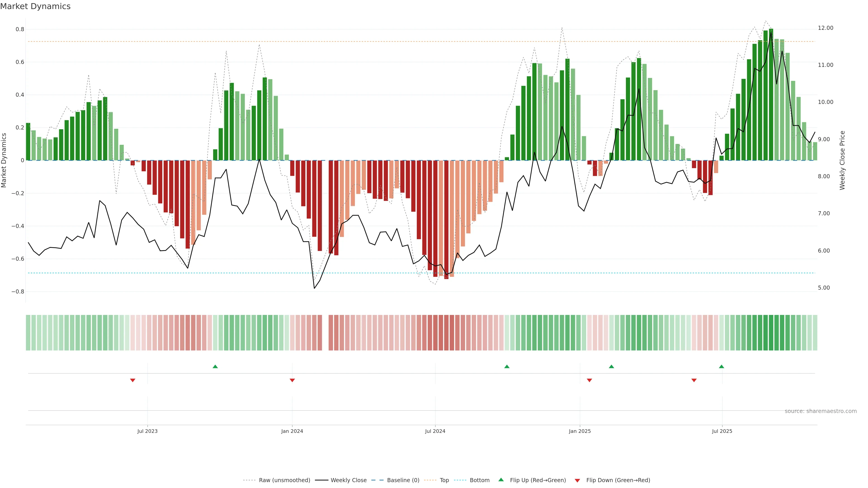Click the first green heatmap strip cell
The image size is (868, 488).
pyautogui.click(x=28, y=333)
